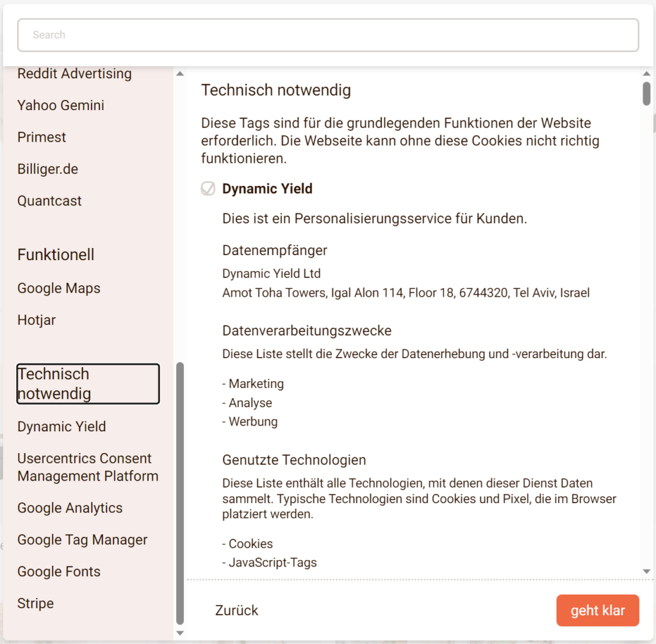Click the Zurück button
The image size is (656, 644).
(x=237, y=611)
